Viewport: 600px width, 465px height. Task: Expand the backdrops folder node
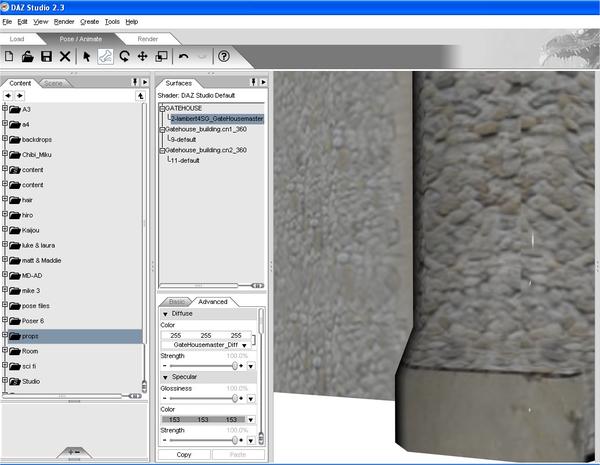5,139
